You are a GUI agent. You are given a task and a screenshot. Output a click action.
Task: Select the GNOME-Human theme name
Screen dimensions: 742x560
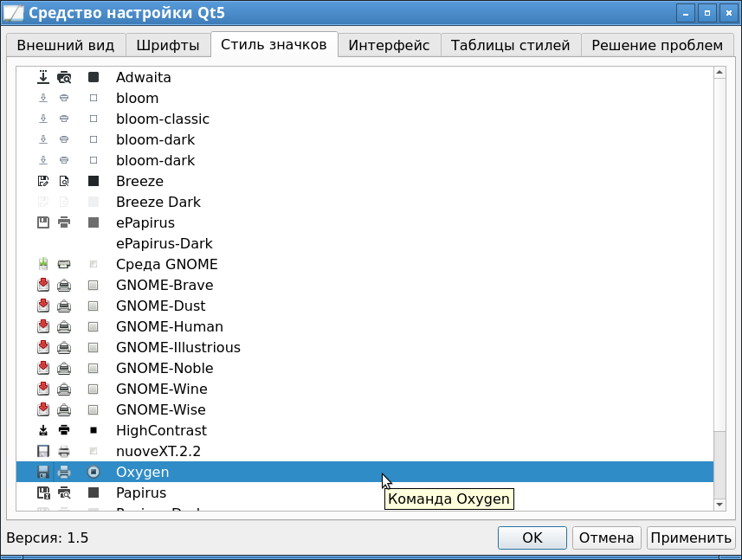[170, 327]
